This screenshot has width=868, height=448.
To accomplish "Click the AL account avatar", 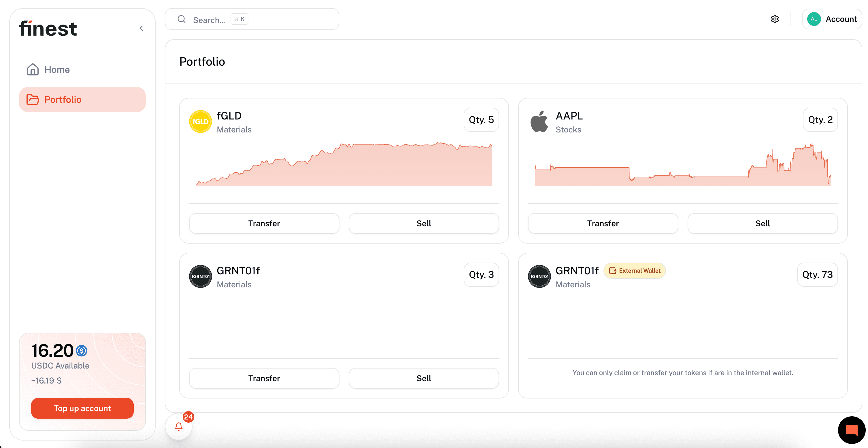I will [x=814, y=19].
